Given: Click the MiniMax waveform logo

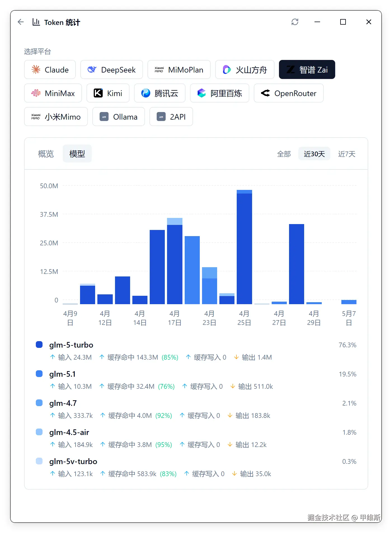Looking at the screenshot, I should (x=36, y=93).
